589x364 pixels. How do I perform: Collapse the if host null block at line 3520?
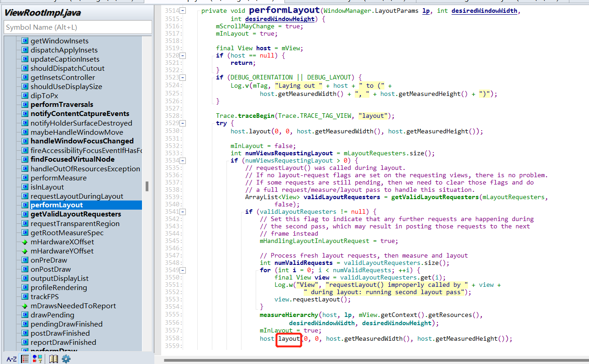coord(183,55)
